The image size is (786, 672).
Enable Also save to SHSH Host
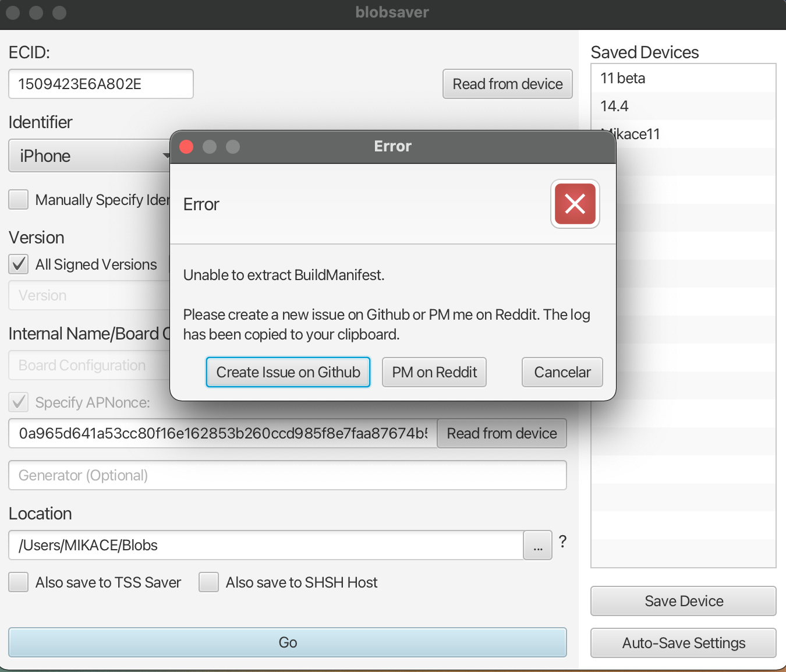pos(208,582)
